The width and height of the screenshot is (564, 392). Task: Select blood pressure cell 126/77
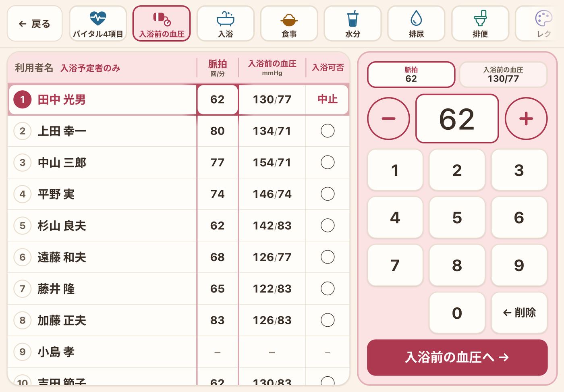(272, 257)
